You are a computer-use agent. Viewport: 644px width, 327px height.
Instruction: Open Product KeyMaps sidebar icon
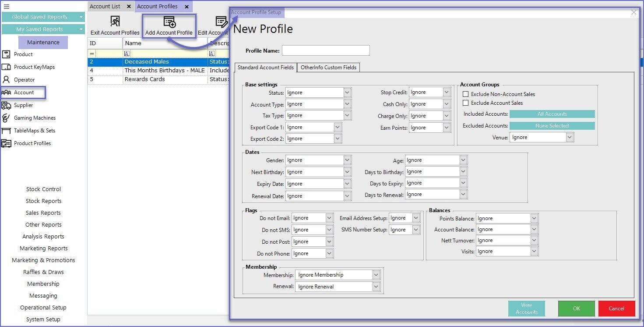[x=6, y=67]
